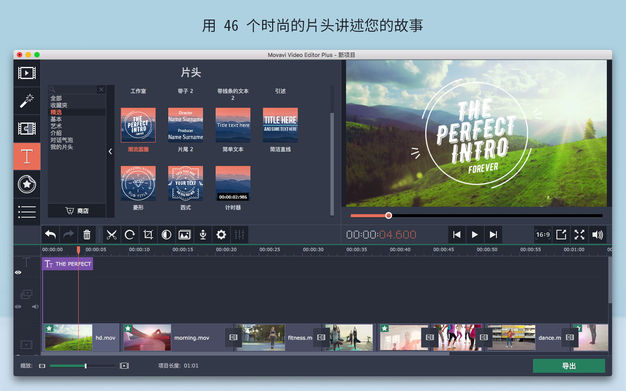Start voice recording with microphone icon
Image resolution: width=626 pixels, height=391 pixels.
pos(203,235)
